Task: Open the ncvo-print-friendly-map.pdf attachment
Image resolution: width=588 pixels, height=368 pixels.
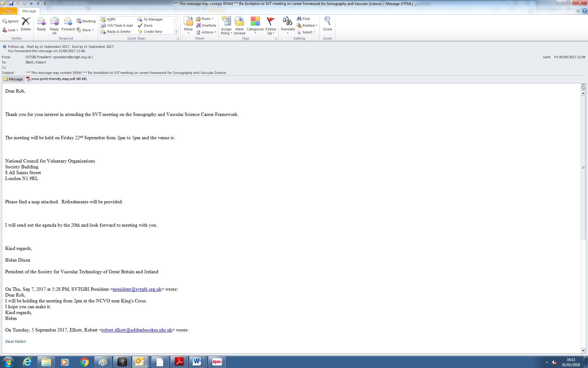Action: pyautogui.click(x=53, y=79)
